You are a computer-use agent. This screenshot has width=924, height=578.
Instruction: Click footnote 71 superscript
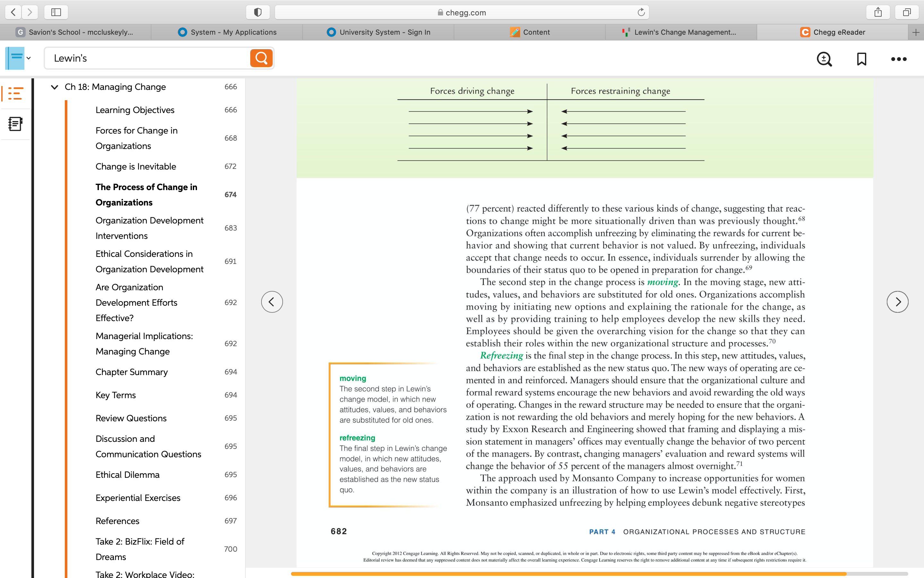[740, 464]
